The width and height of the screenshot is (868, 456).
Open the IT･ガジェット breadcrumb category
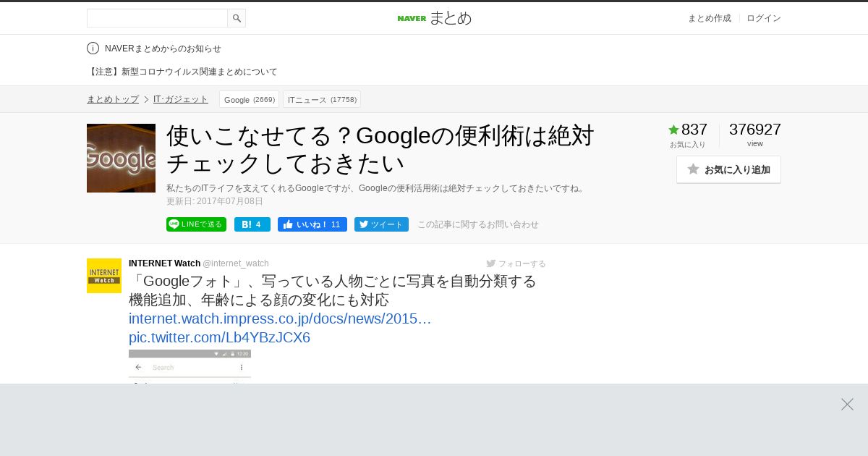pyautogui.click(x=181, y=99)
